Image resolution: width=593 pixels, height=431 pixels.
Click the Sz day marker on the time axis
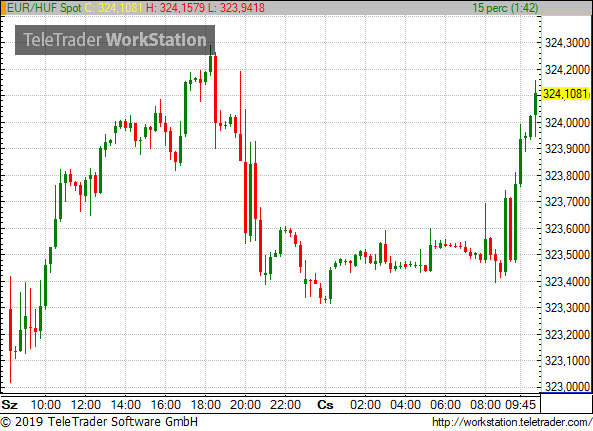[x=9, y=405]
